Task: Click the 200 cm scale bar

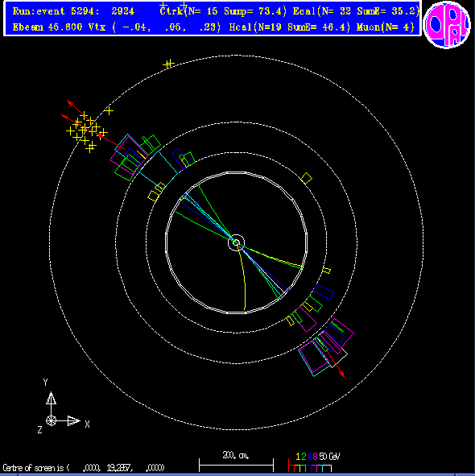Action: (x=236, y=465)
